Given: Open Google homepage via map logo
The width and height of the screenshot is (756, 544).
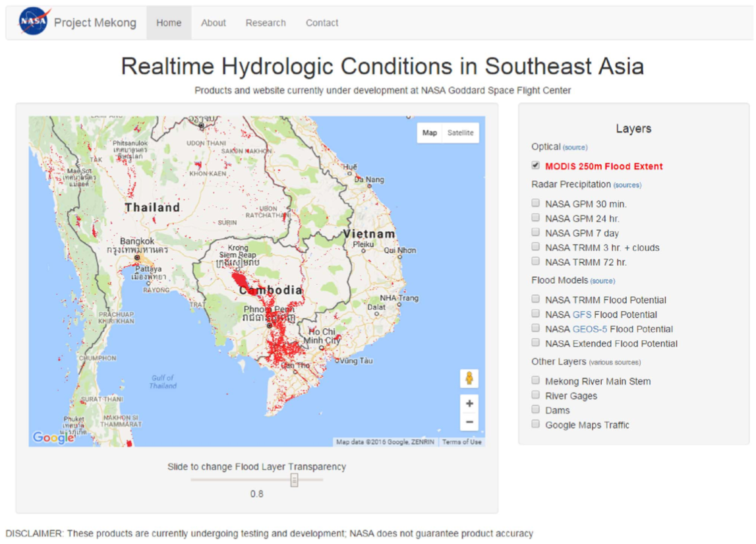Looking at the screenshot, I should point(52,437).
